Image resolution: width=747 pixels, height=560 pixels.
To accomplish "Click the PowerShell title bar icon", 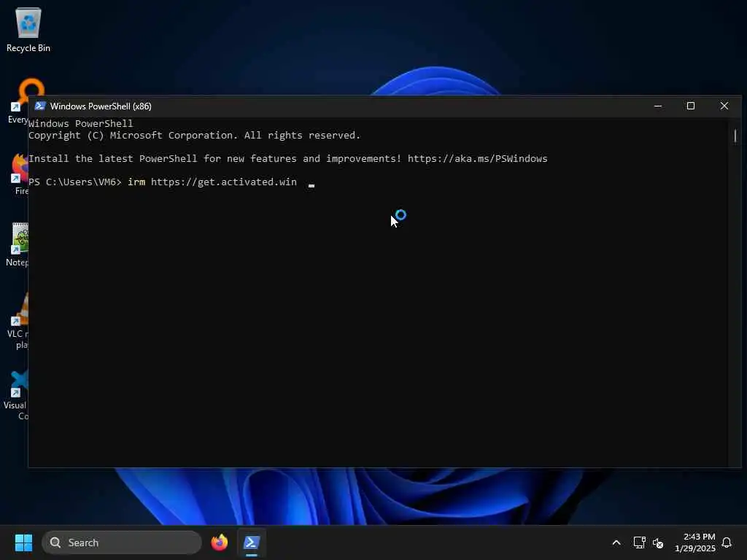I will (x=40, y=106).
